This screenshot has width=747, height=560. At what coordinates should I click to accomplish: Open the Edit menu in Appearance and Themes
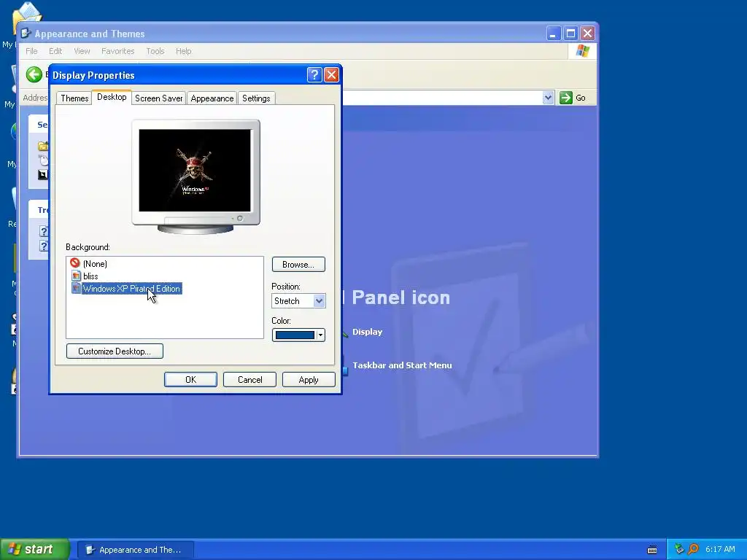pos(55,51)
